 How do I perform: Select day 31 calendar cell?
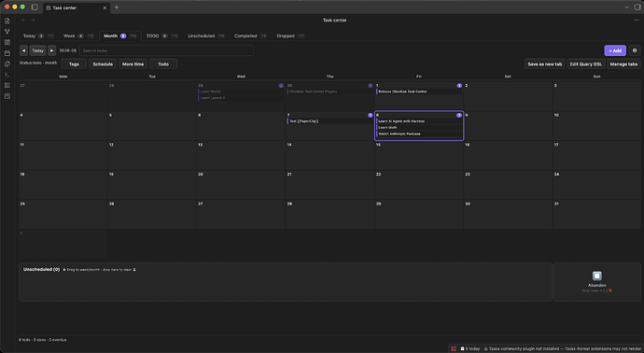(x=596, y=215)
